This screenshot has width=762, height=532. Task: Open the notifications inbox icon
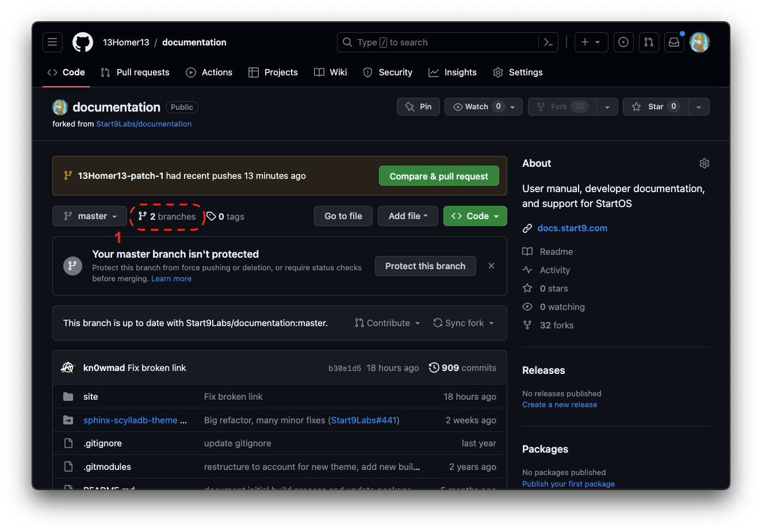coord(673,42)
